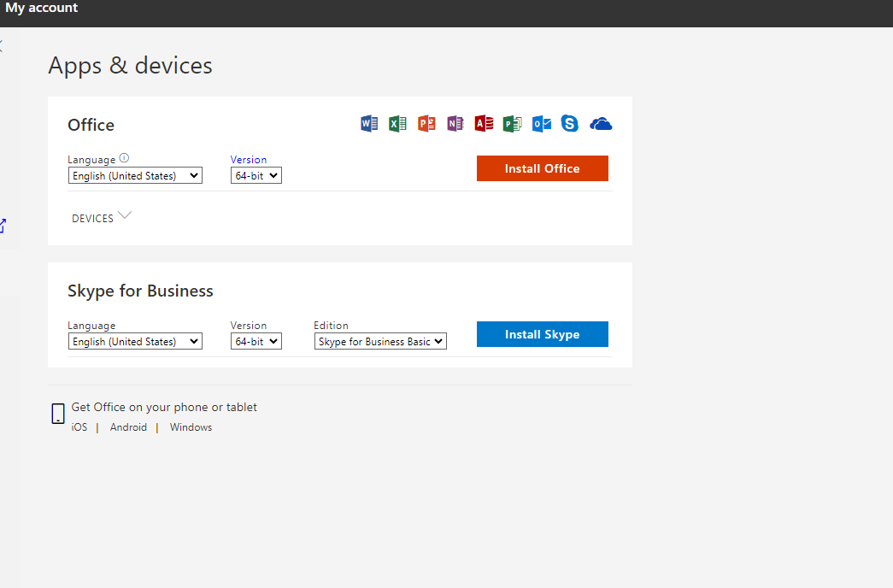Open the Skype for Business Version dropdown

(x=256, y=341)
